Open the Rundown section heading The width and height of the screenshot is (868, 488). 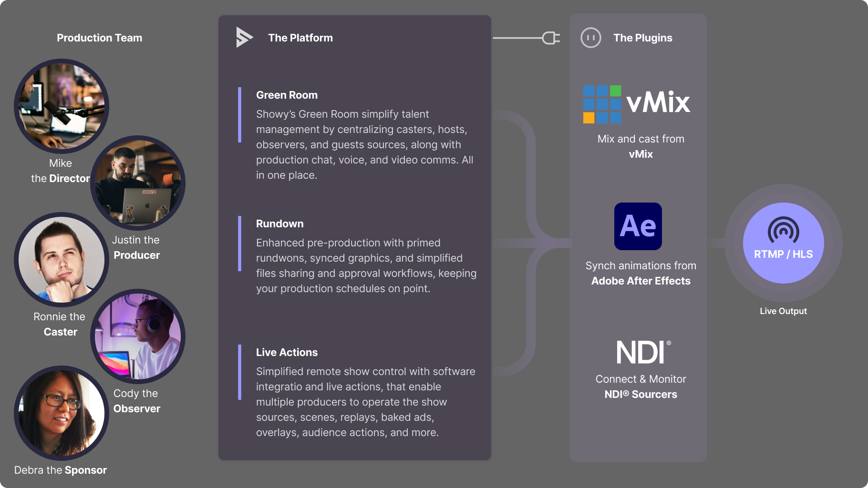click(x=279, y=224)
